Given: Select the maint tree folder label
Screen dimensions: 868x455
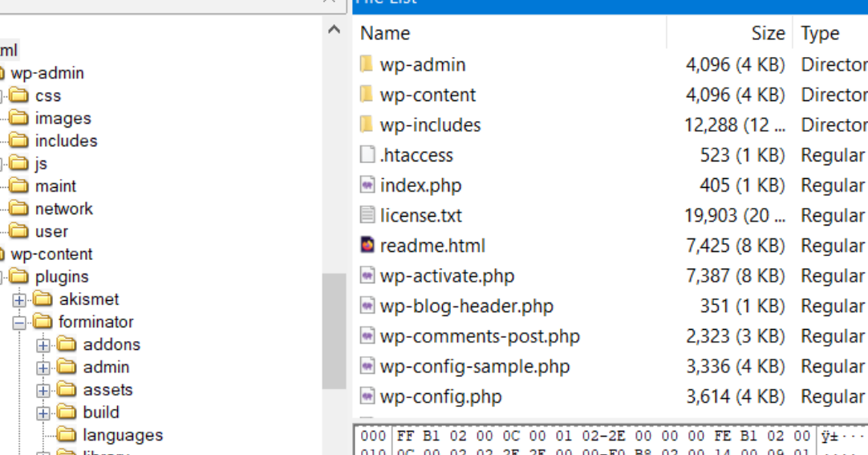Looking at the screenshot, I should point(56,186).
